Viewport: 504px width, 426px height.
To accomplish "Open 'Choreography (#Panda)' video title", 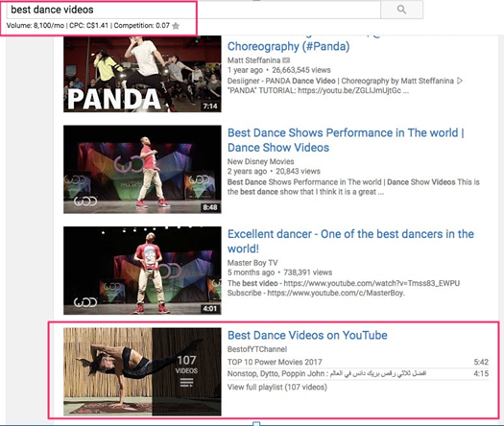I will click(288, 46).
